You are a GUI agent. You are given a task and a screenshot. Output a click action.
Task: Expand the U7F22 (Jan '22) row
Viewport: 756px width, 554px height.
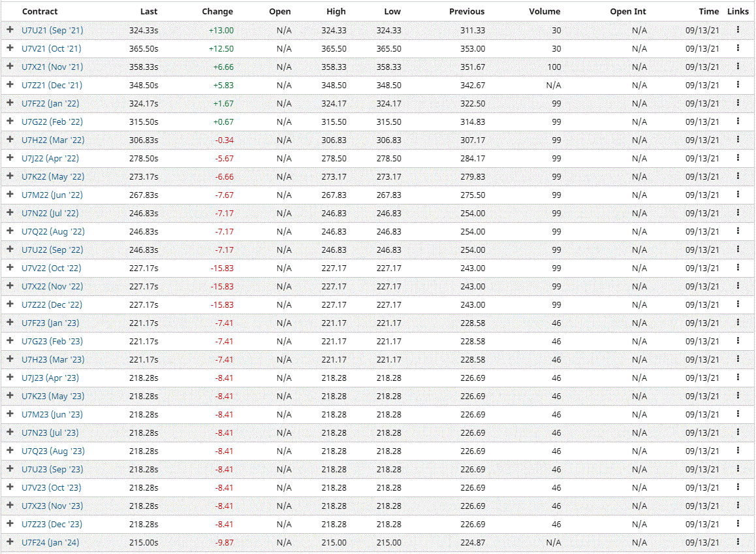click(10, 103)
